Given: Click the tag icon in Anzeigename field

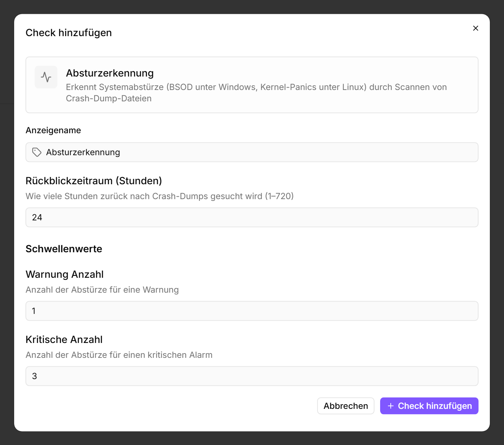Looking at the screenshot, I should click(37, 152).
